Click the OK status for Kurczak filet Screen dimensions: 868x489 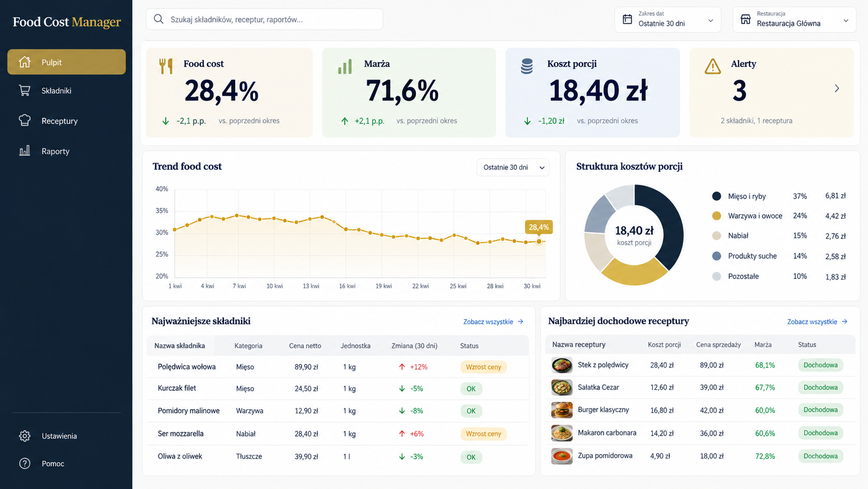tap(471, 389)
